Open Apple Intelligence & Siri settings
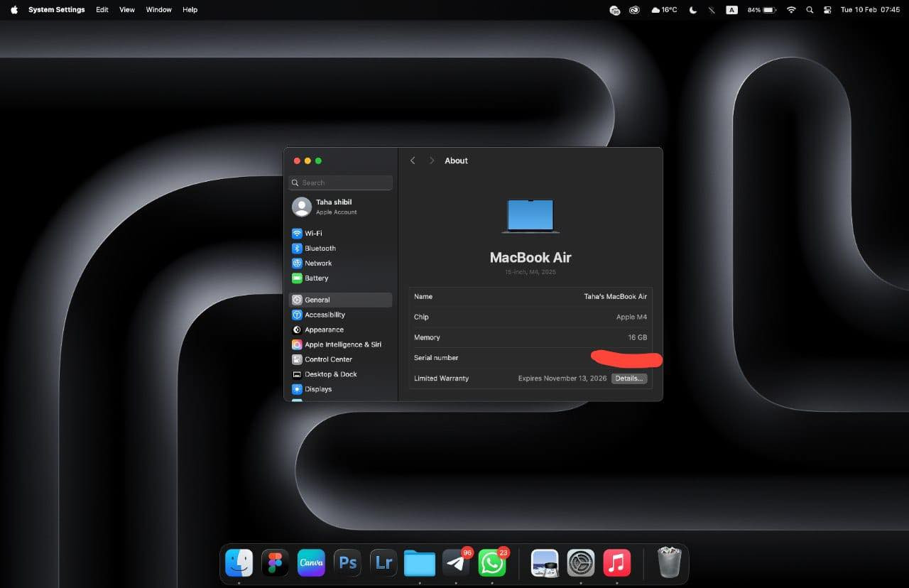Screen dimensions: 909x588 point(342,344)
